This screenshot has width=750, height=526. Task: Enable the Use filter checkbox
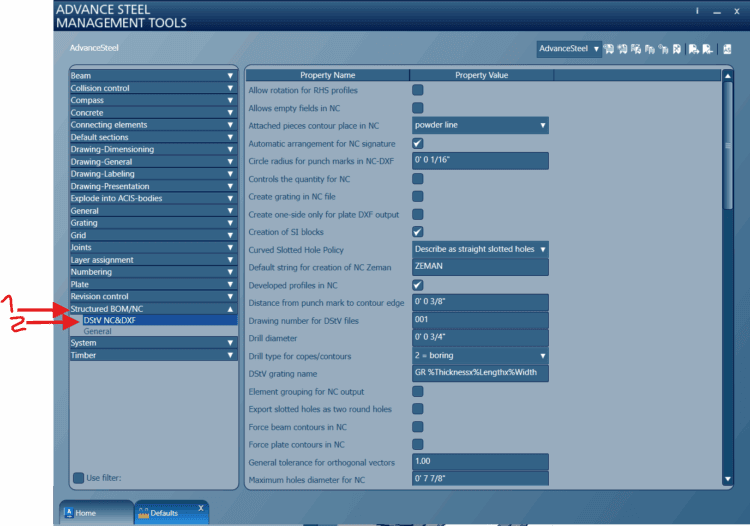pyautogui.click(x=78, y=477)
